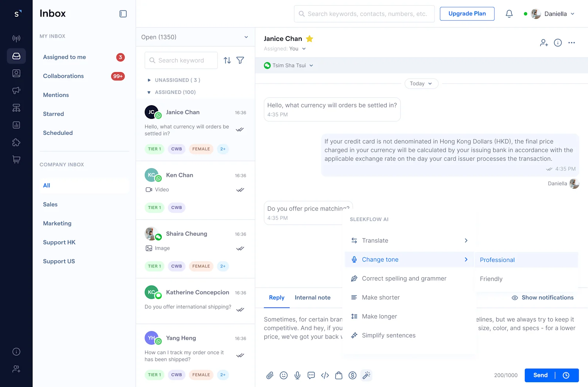Click inside the global search field
This screenshot has width=588, height=387.
click(x=364, y=14)
